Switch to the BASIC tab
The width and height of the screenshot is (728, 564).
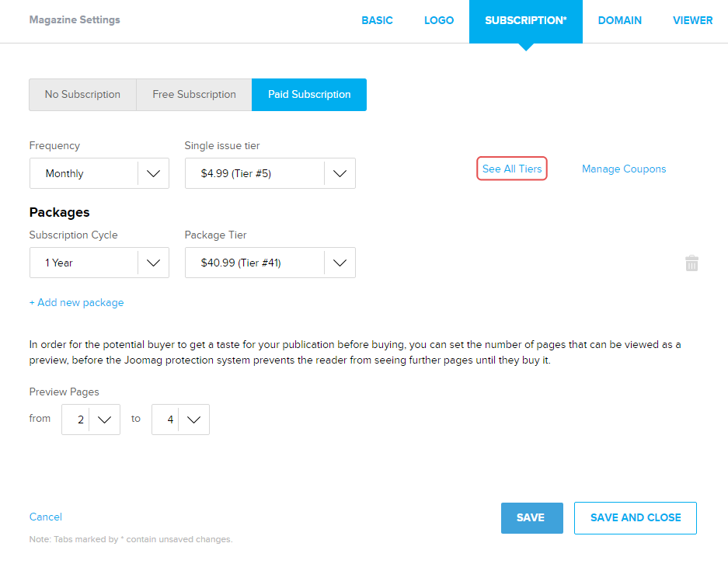[377, 21]
